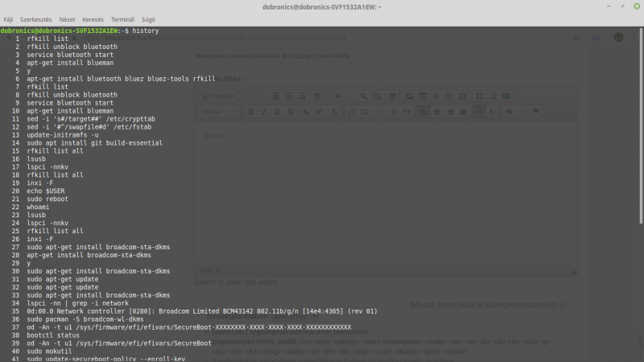Click the Forráskód source button in editor
Image resolution: width=644 pixels, height=362 pixels.
218,96
